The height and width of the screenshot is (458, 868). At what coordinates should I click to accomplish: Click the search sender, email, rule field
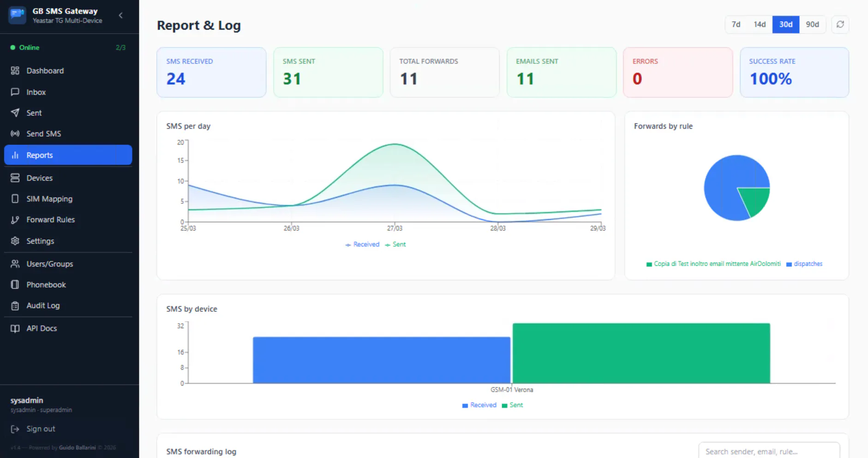[x=769, y=451]
